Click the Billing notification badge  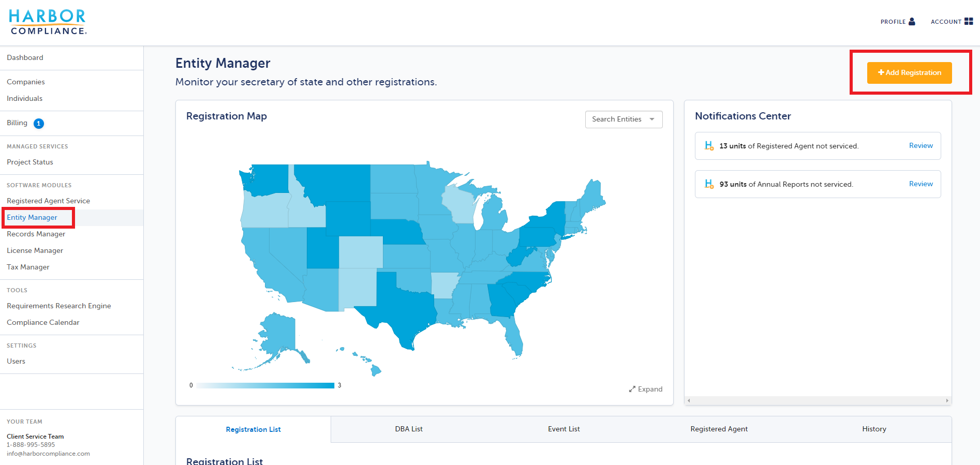coord(39,124)
